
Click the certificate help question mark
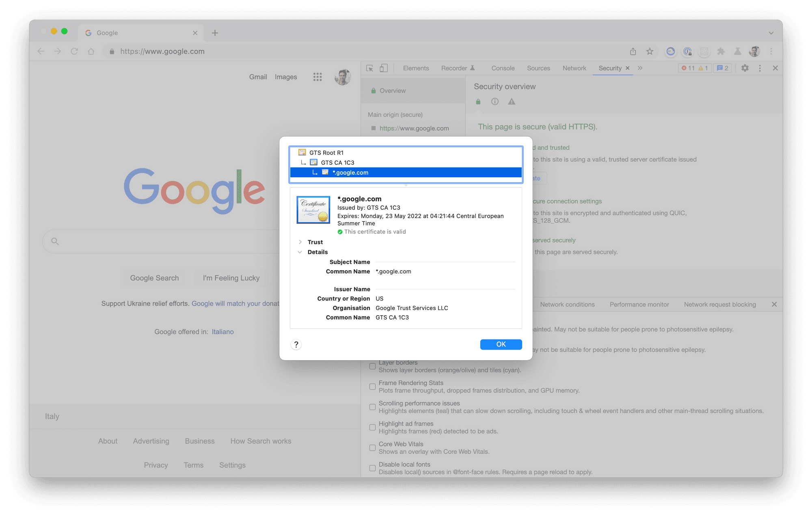(x=296, y=344)
